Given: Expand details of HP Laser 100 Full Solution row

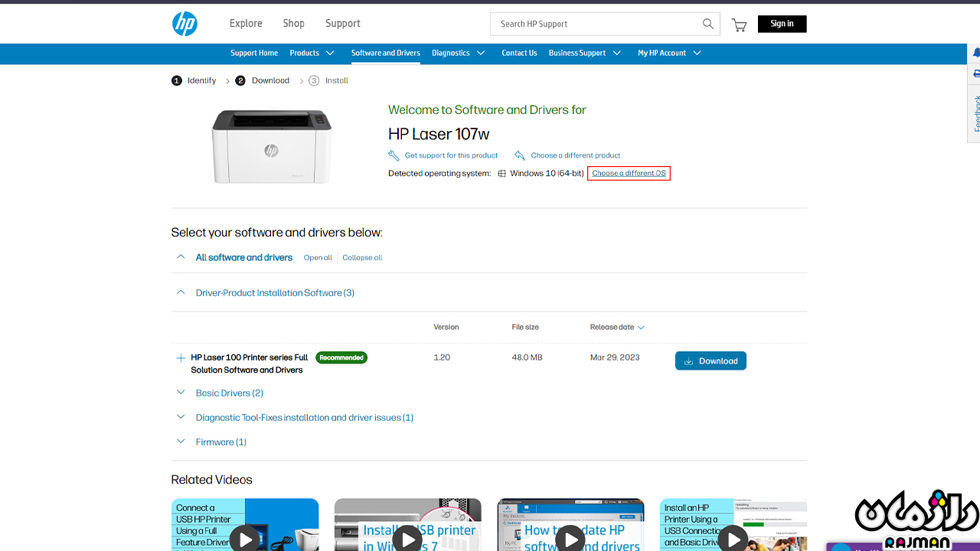Looking at the screenshot, I should [x=181, y=358].
